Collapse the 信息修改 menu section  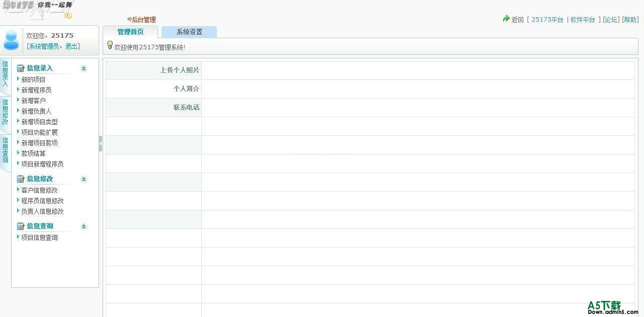[84, 179]
